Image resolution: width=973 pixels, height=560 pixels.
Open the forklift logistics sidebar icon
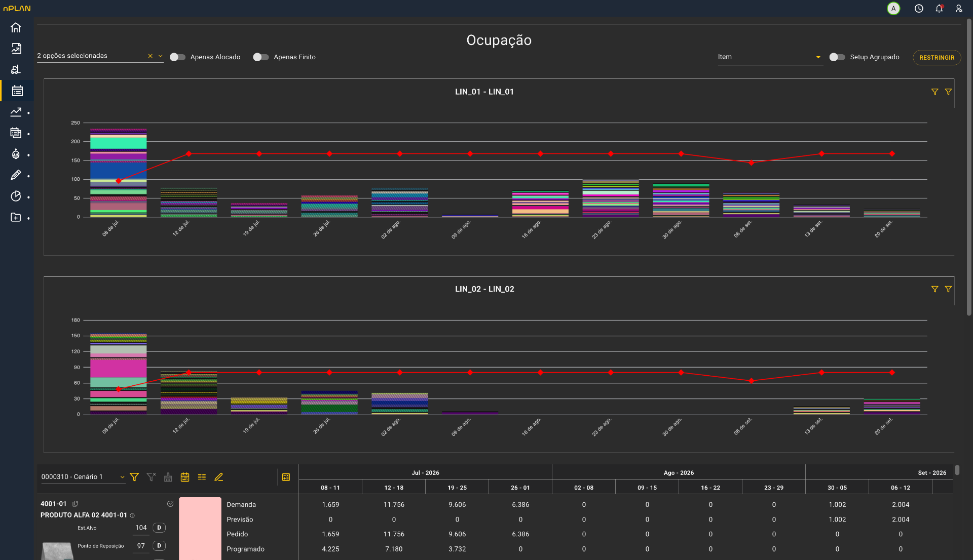coord(16,69)
